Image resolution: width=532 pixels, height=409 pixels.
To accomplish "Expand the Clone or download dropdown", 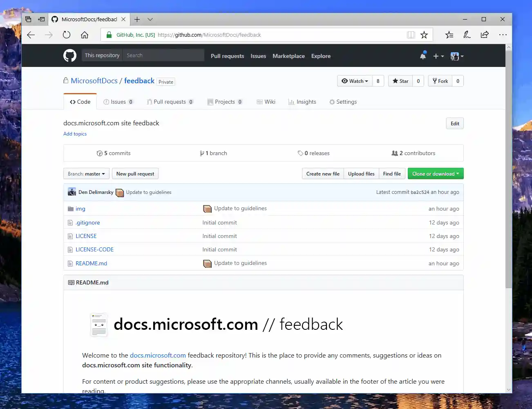I will click(435, 173).
